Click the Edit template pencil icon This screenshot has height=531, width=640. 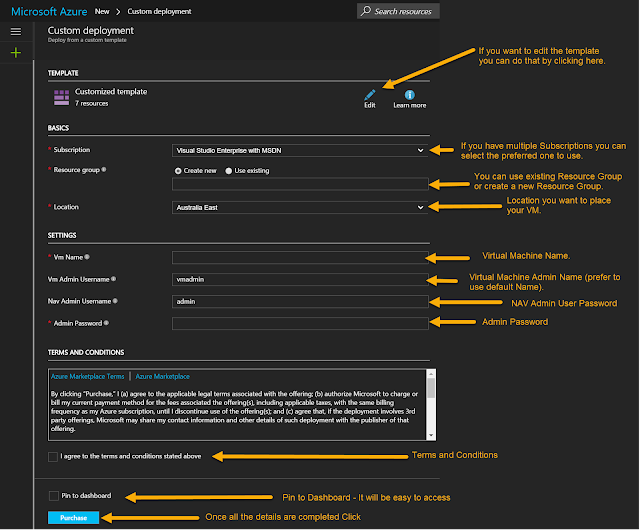370,93
